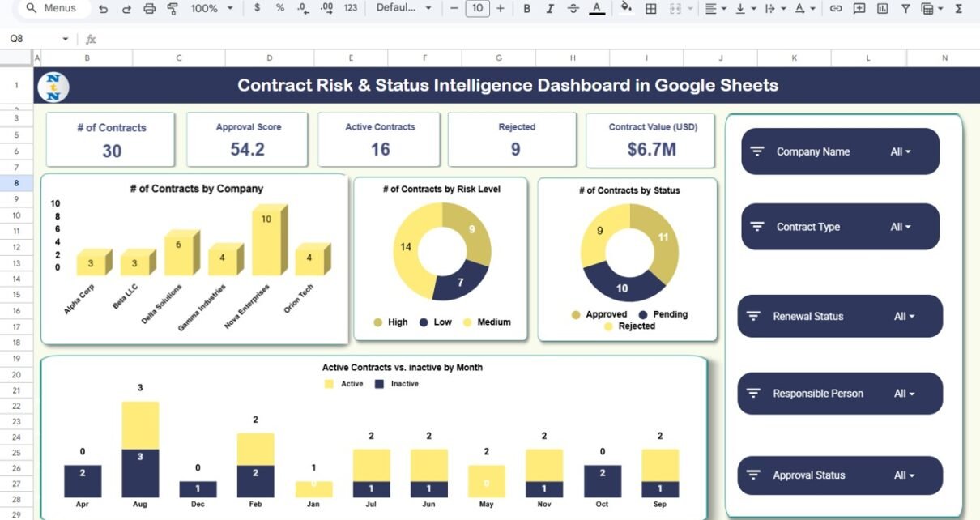Open the Borders tool
980x520 pixels.
tap(650, 9)
